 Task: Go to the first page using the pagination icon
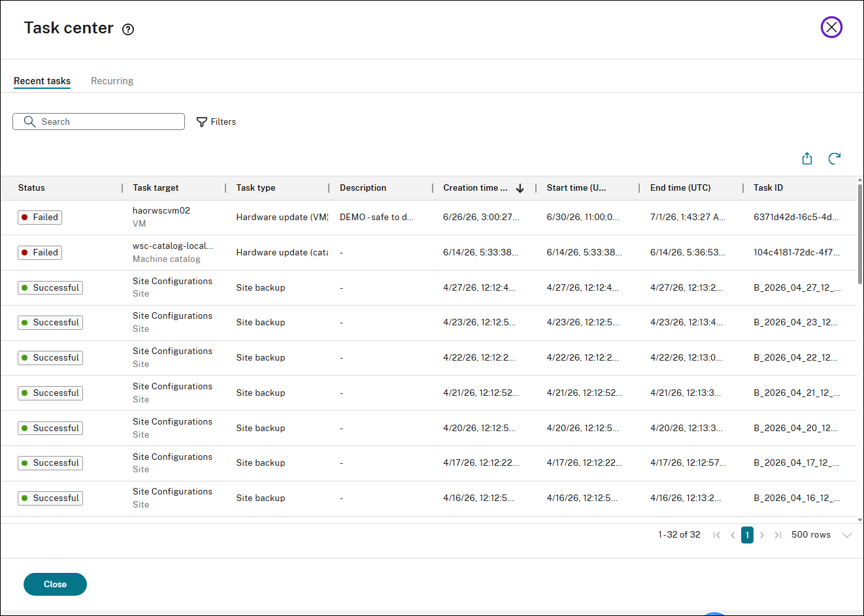click(x=717, y=535)
